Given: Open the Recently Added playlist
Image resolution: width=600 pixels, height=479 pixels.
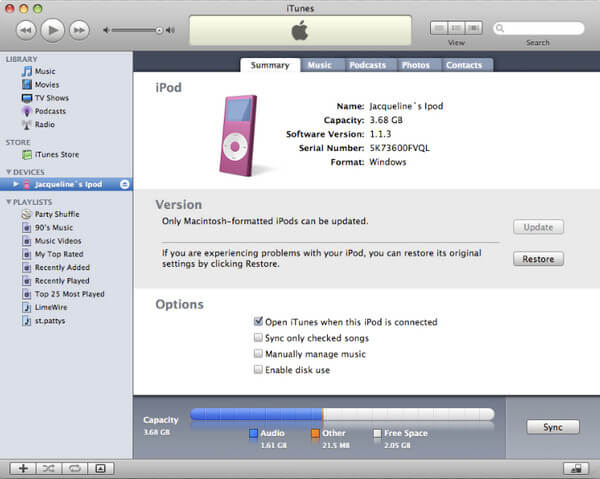Looking at the screenshot, I should [56, 267].
